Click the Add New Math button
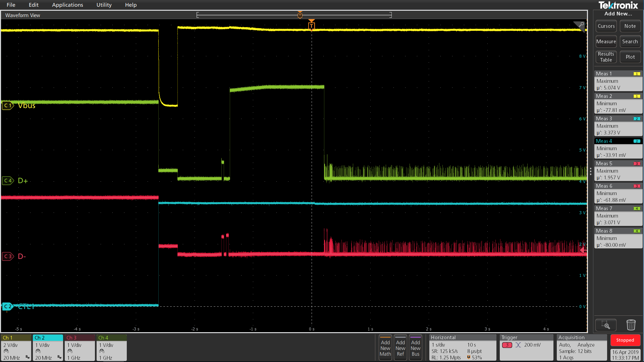Image resolution: width=644 pixels, height=362 pixels. pyautogui.click(x=385, y=348)
